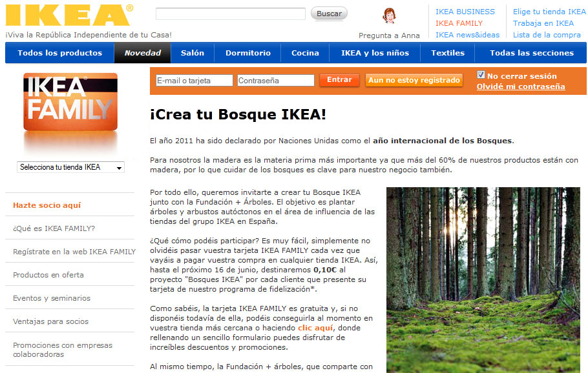This screenshot has width=588, height=373.
Task: Click the forest photo
Action: click(x=483, y=279)
